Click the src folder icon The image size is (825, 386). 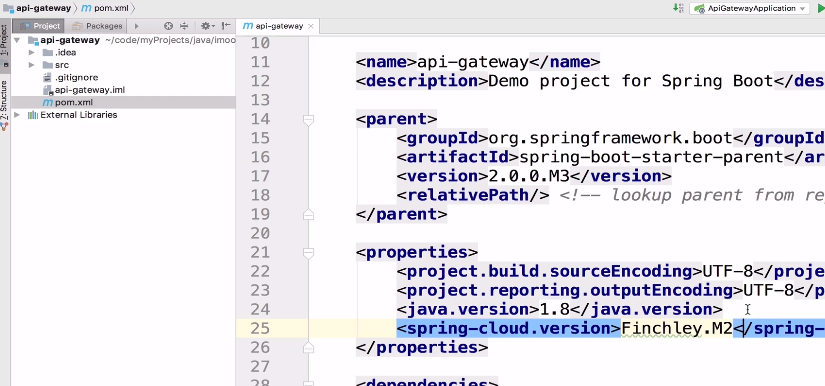click(x=47, y=65)
